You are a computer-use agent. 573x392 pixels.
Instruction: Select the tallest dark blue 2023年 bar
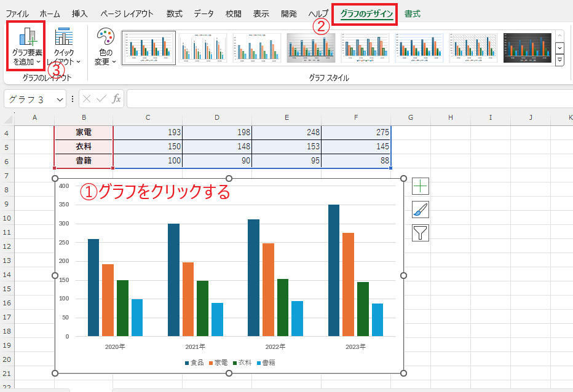point(334,270)
